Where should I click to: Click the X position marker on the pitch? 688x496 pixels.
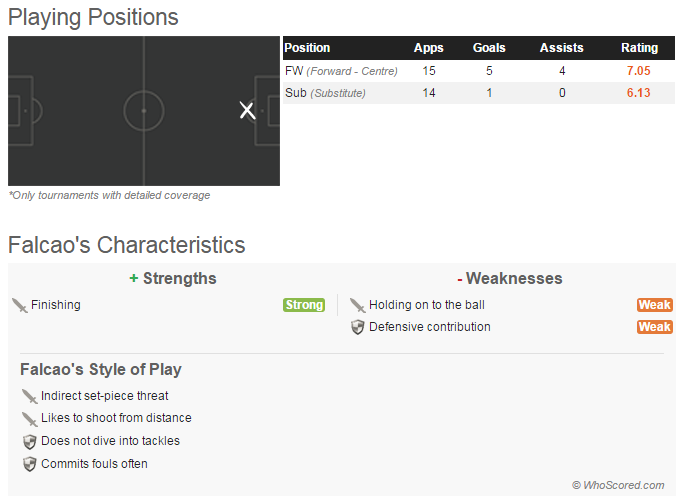point(247,110)
